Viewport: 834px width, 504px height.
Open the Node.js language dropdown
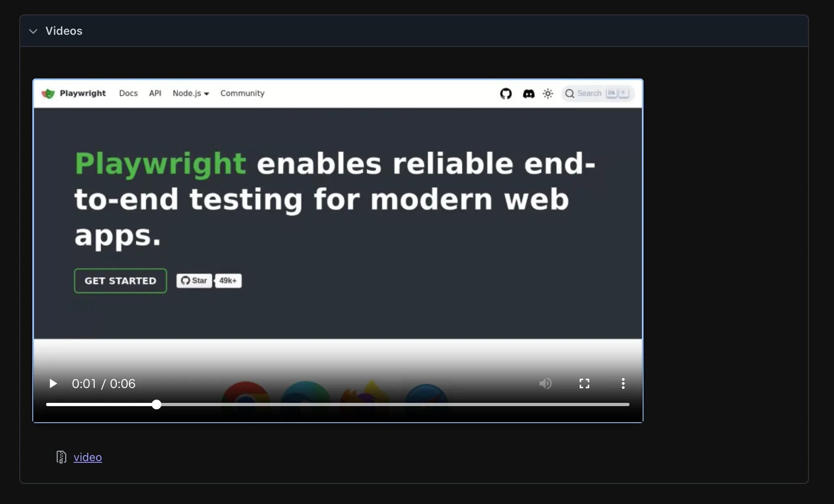[x=191, y=93]
